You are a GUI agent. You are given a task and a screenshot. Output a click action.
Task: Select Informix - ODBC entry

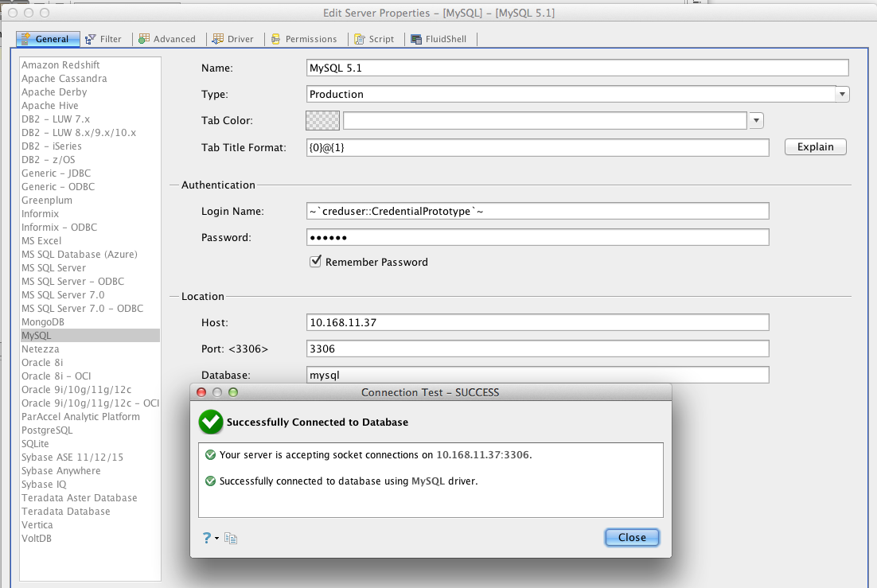click(59, 227)
